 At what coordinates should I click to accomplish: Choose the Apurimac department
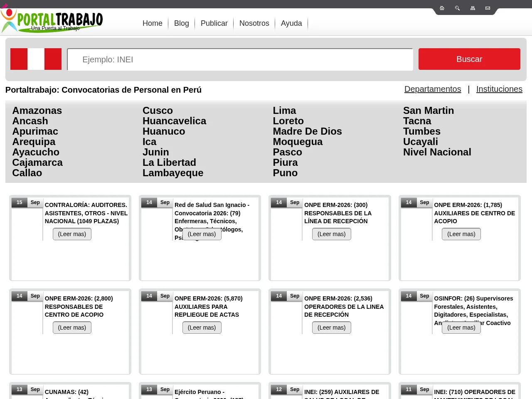coord(35,131)
